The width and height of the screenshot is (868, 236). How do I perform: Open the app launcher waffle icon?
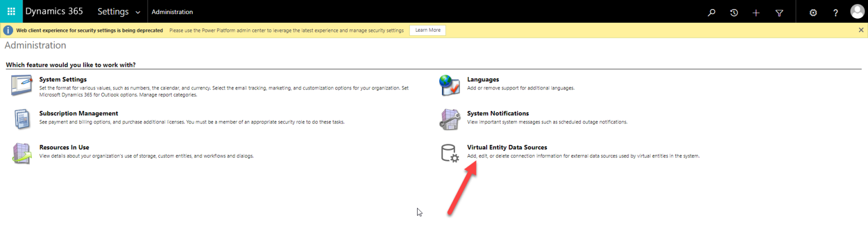pyautogui.click(x=11, y=11)
